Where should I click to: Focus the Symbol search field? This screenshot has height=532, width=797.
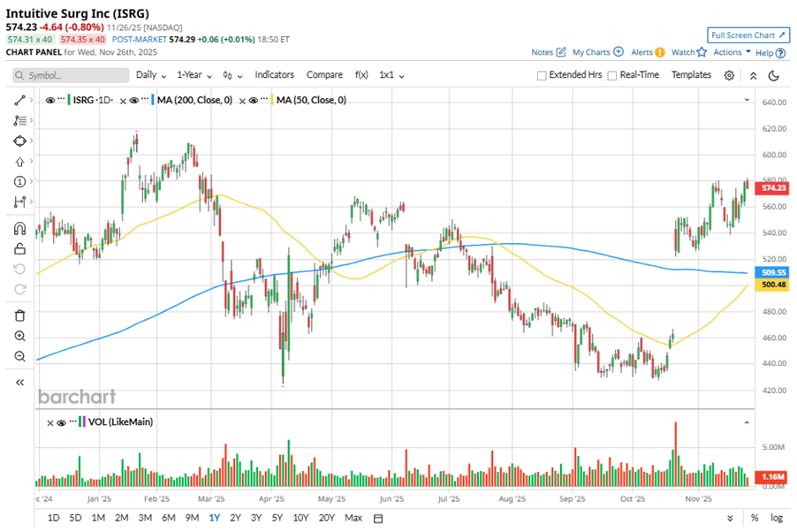(x=71, y=75)
